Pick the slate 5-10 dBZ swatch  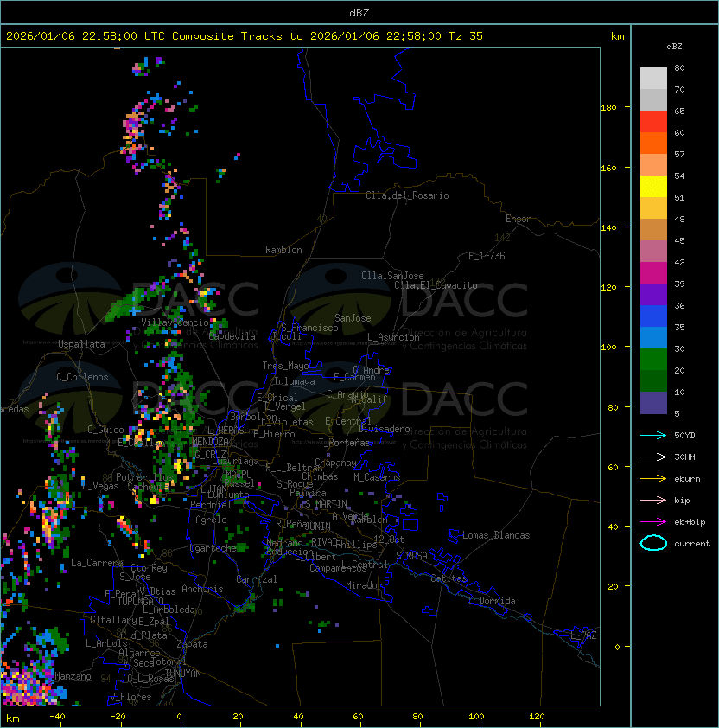(x=653, y=403)
